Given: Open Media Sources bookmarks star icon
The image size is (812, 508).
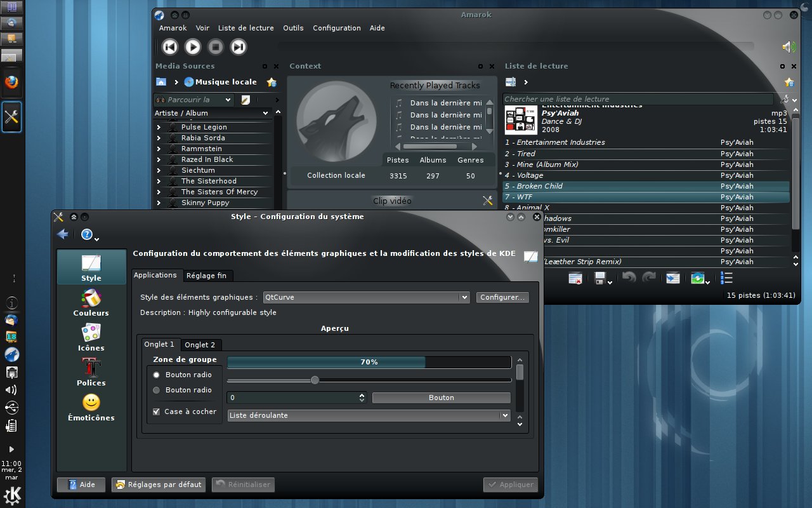Looking at the screenshot, I should tap(272, 82).
